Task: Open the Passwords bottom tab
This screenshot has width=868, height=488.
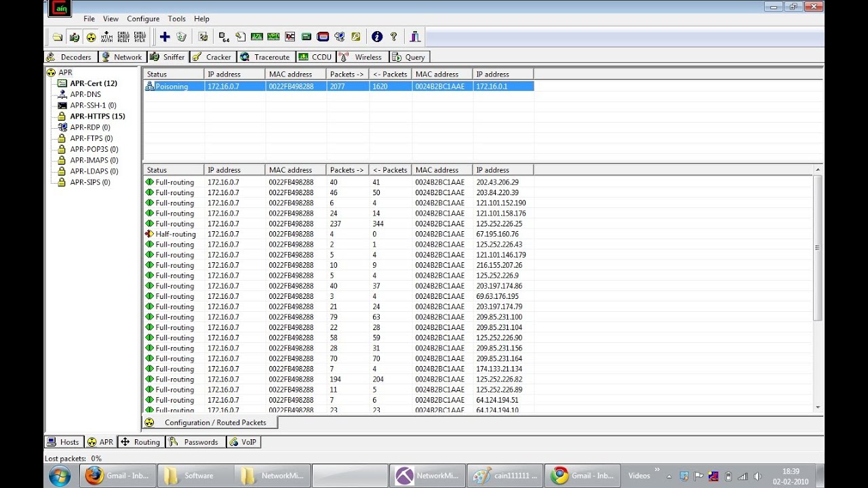Action: pyautogui.click(x=194, y=442)
